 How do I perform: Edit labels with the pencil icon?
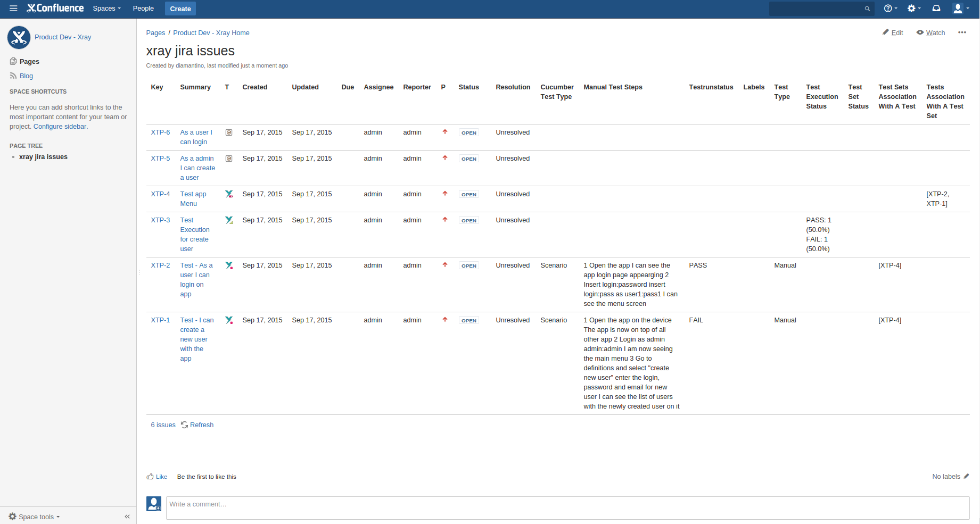[x=966, y=476]
